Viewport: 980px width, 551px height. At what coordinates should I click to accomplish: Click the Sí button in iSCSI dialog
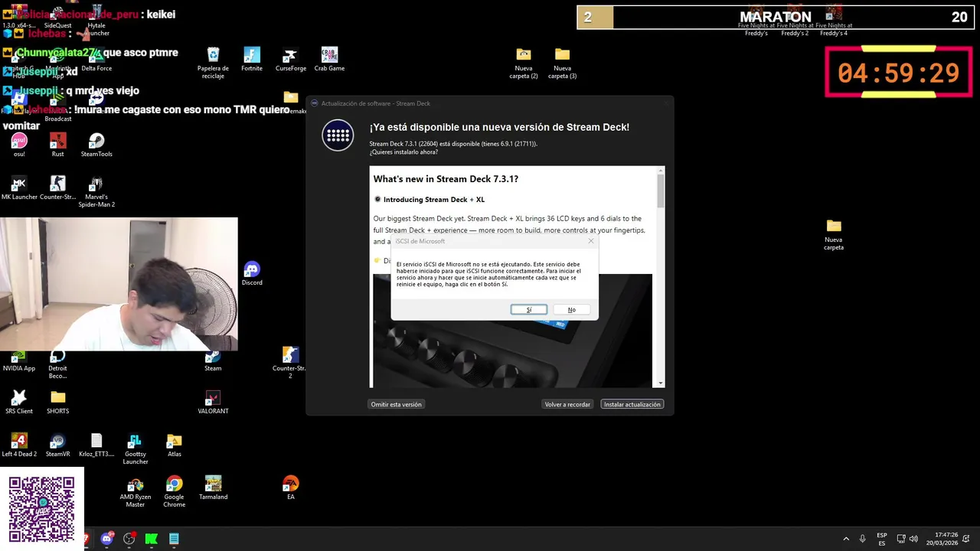point(528,310)
